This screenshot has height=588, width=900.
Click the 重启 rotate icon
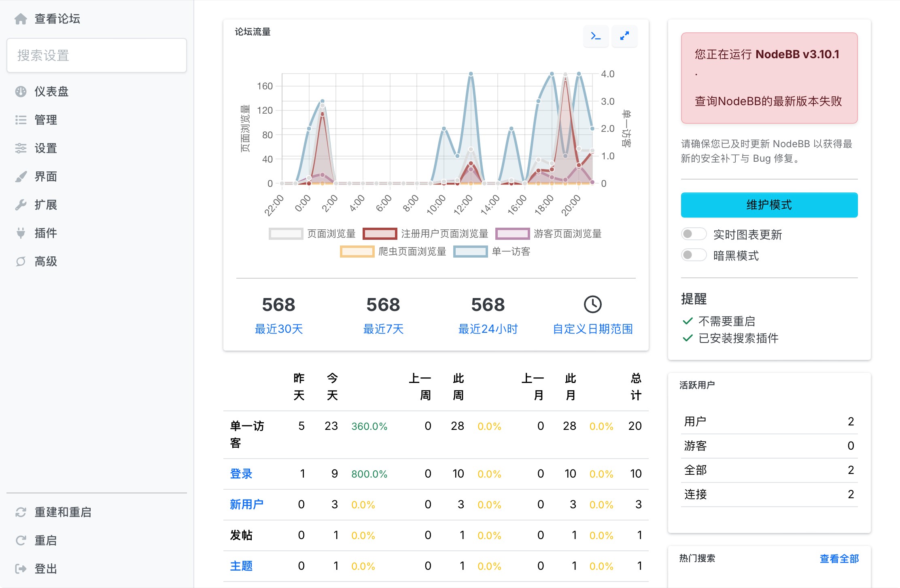pos(21,541)
